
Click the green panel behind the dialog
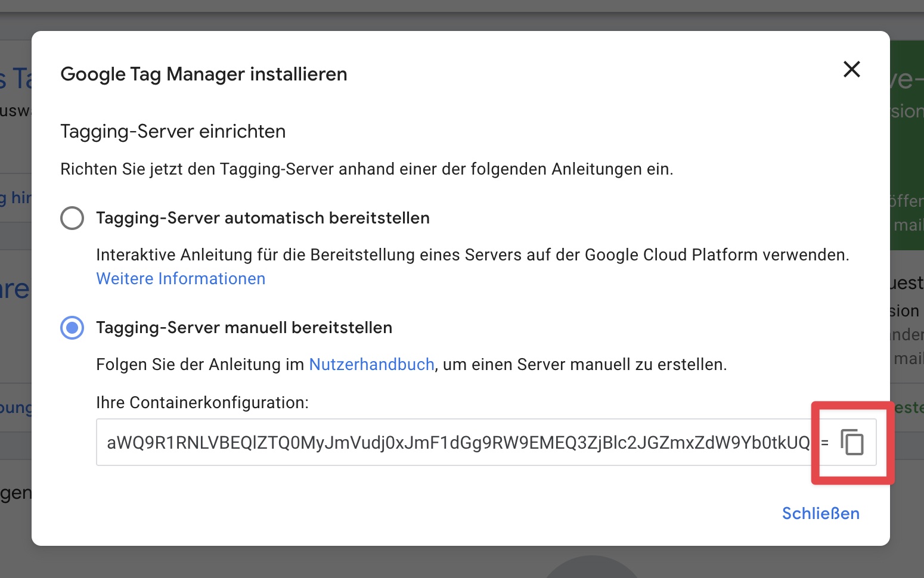pyautogui.click(x=906, y=149)
